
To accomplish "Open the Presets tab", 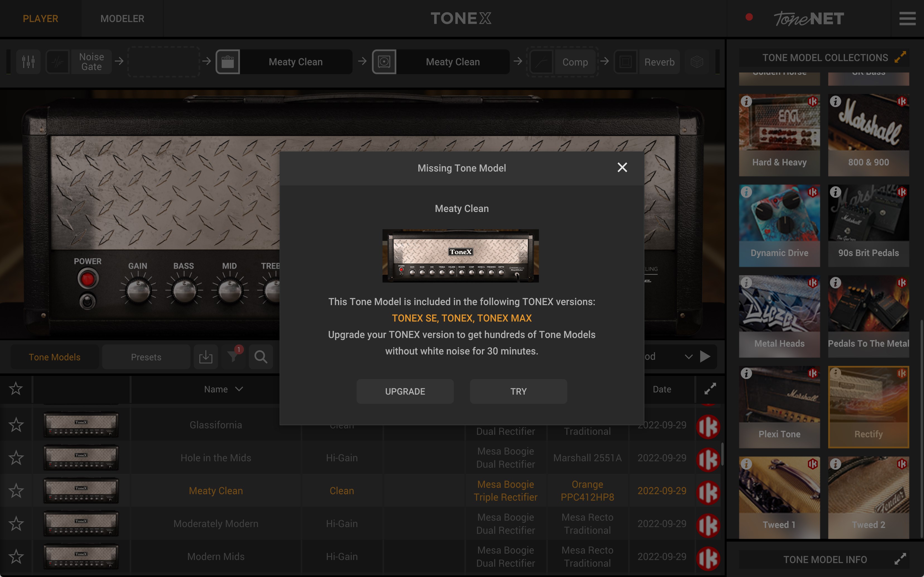I will pyautogui.click(x=146, y=357).
